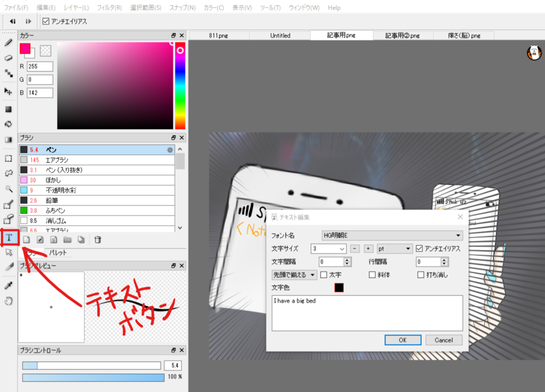The width and height of the screenshot is (545, 392).
Task: Toggle the 太字 bold checkbox
Action: 324,275
